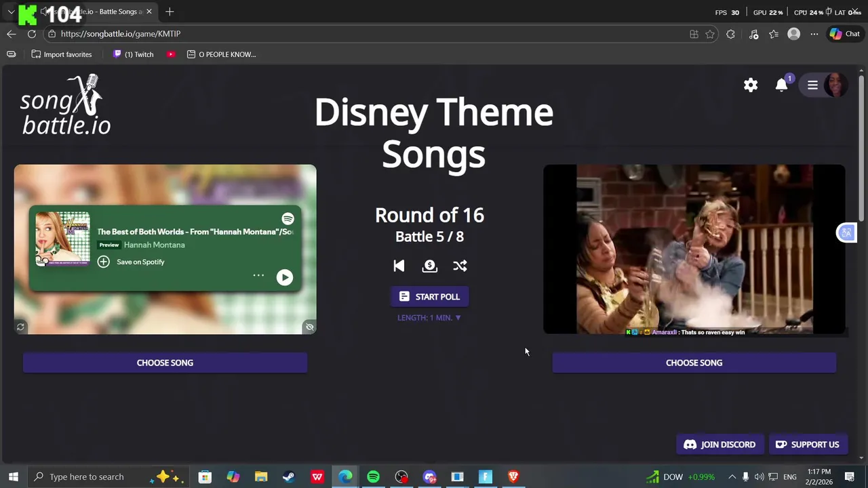Start the poll
The image size is (868, 488).
pos(429,297)
